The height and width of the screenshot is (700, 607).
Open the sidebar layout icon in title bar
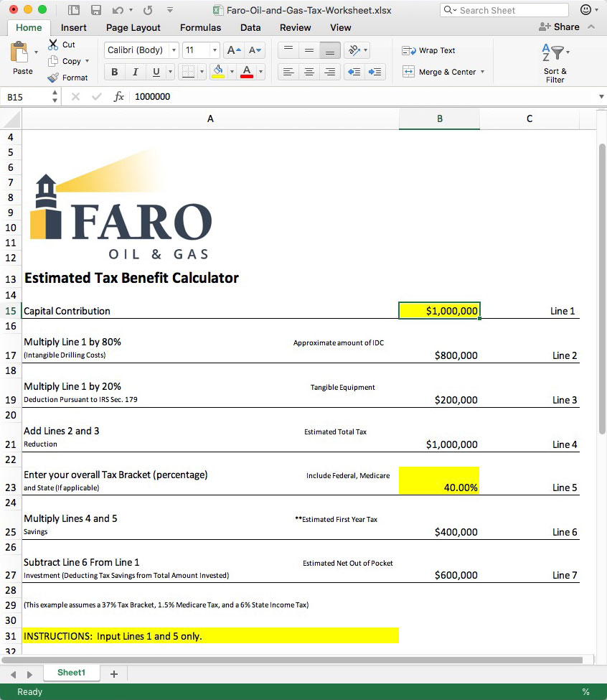pos(74,10)
